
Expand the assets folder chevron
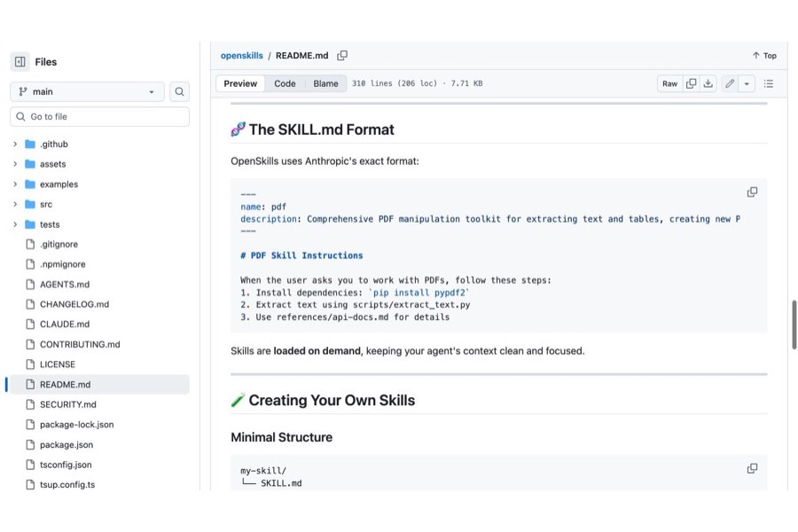point(15,164)
